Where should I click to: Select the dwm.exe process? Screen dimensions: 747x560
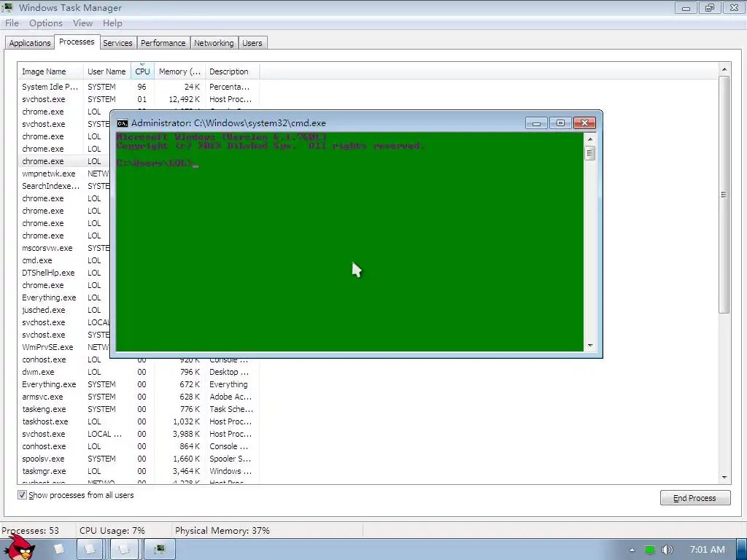coord(139,372)
